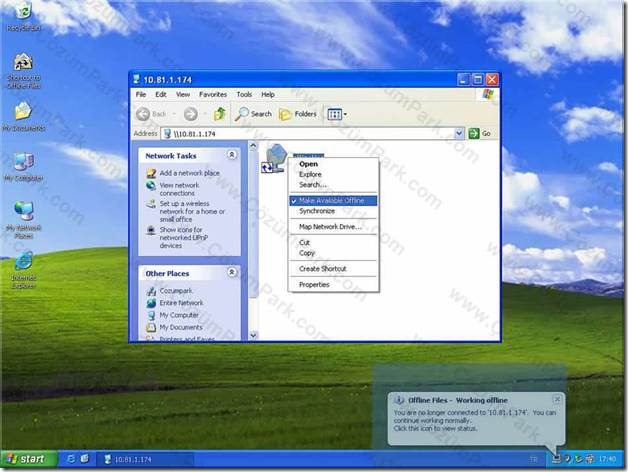Close the Offline Files balloon notification

pyautogui.click(x=557, y=399)
